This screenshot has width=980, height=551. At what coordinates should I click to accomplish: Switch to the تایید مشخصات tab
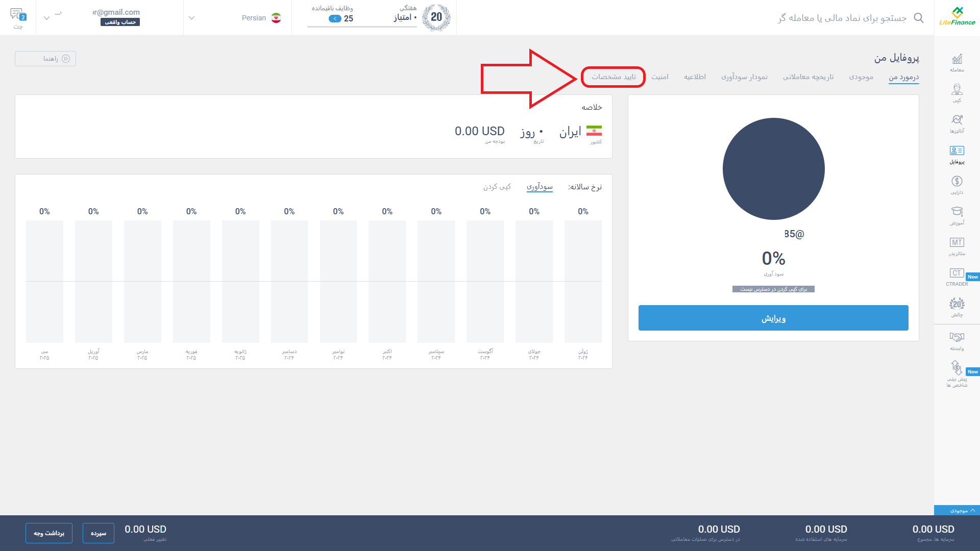coord(614,77)
